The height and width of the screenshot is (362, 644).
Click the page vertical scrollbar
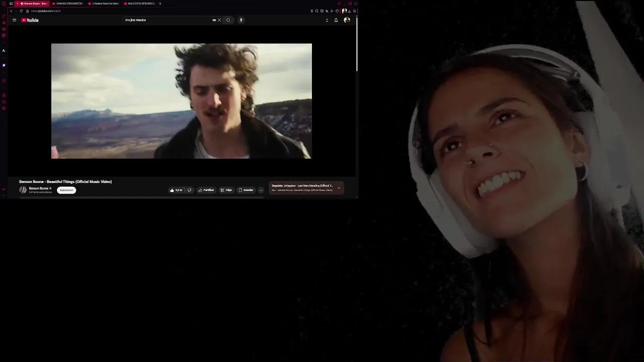(357, 45)
